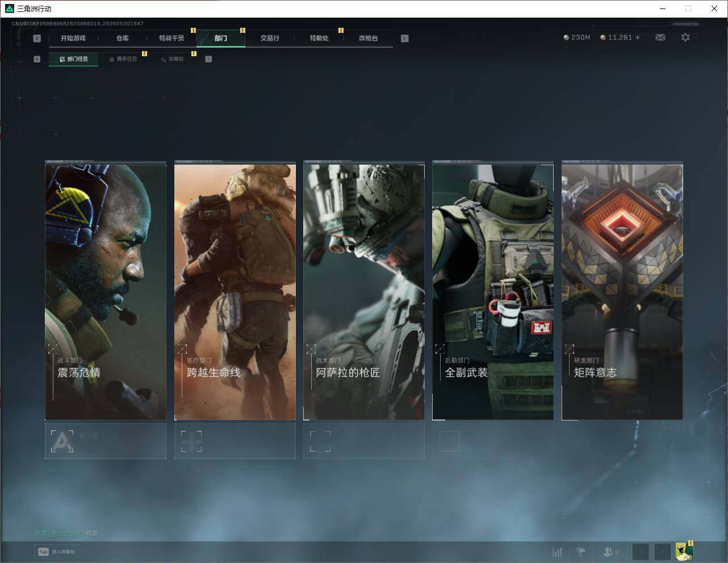The image size is (728, 563).
Task: Click the expand icon above 全副武装 title
Action: 440,348
